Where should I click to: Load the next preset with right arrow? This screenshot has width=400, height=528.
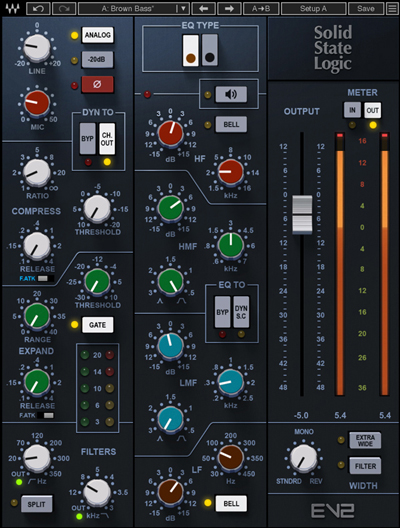229,8
